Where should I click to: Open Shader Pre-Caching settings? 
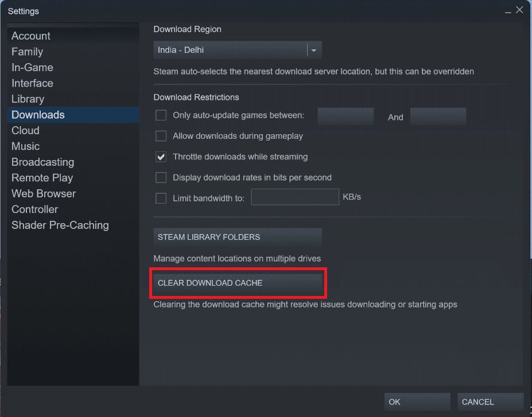coord(73,225)
